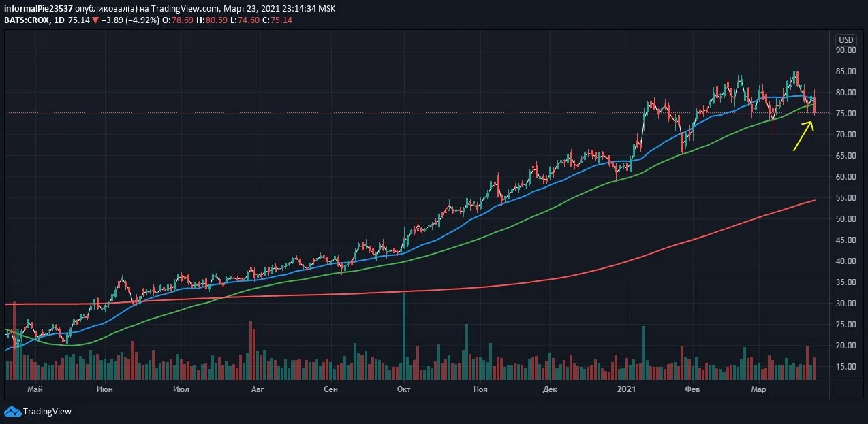Click the Июл label on time axis

tap(181, 389)
